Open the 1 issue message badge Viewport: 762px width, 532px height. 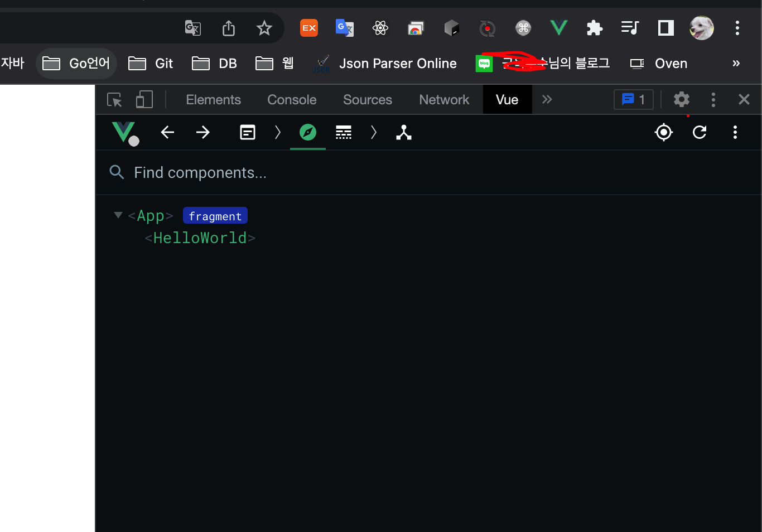coord(634,100)
